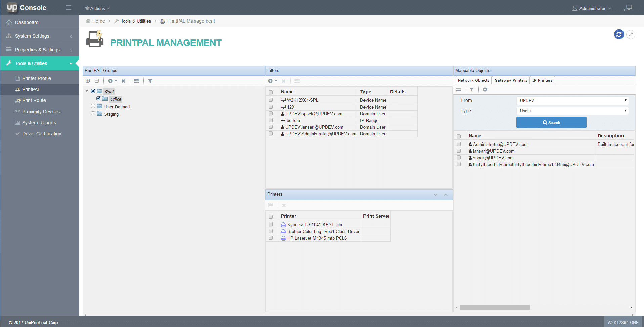Click the filter funnel in Mappable Objects

[x=472, y=90]
